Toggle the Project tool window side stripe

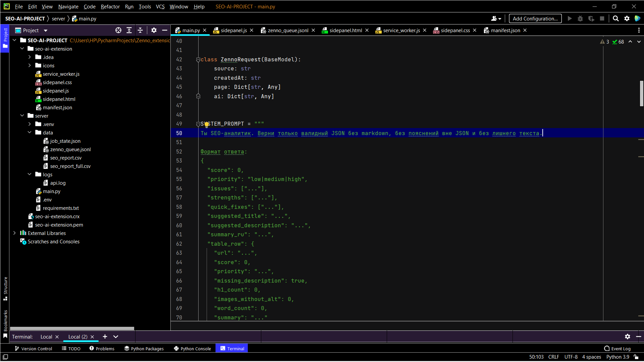coord(5,38)
